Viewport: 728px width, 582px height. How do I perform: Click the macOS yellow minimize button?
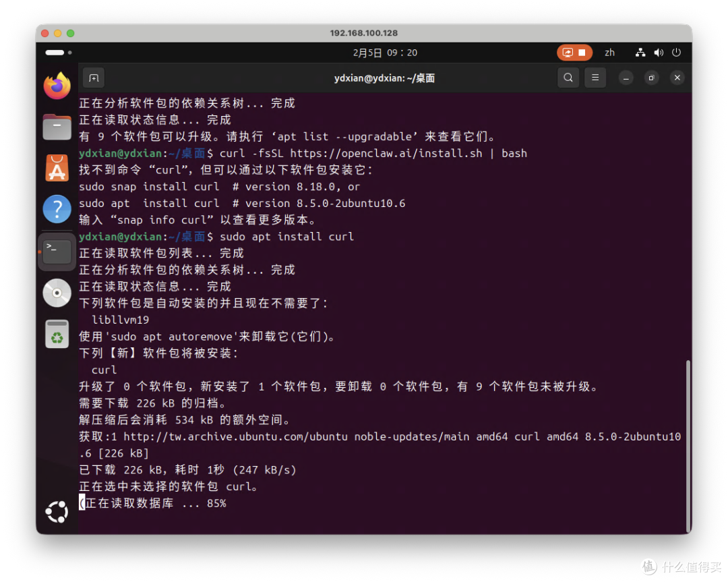point(57,33)
